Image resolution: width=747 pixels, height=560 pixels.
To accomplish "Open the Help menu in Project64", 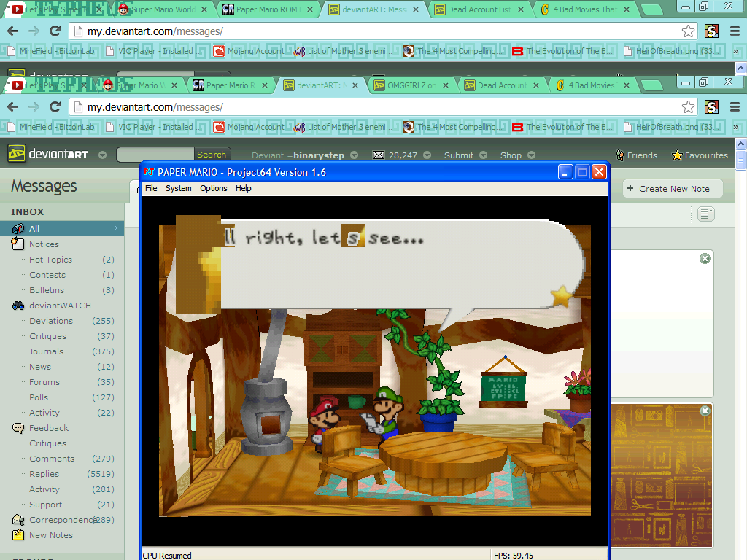I will [243, 188].
